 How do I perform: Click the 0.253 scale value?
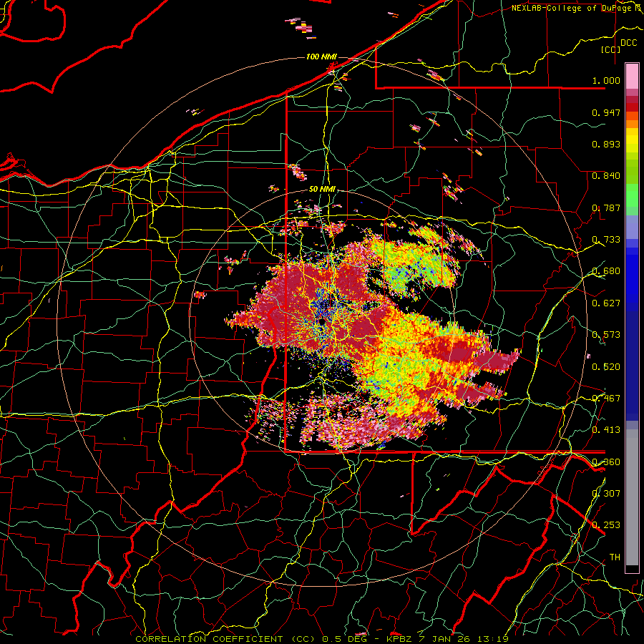606,525
